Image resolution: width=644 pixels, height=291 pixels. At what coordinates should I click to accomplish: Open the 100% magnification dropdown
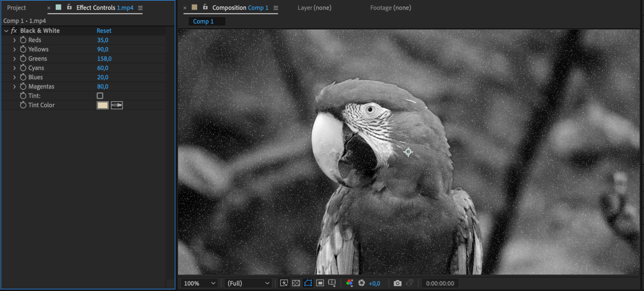point(199,283)
